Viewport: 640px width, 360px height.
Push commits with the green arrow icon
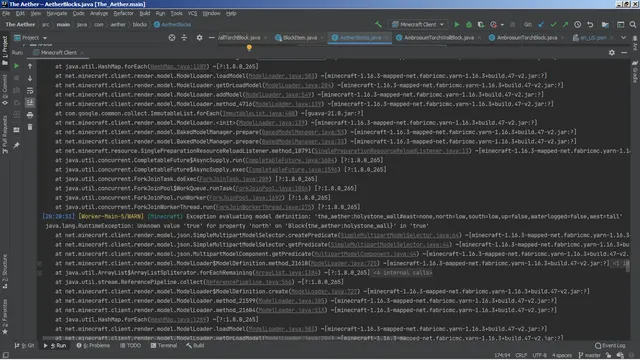(x=565, y=24)
